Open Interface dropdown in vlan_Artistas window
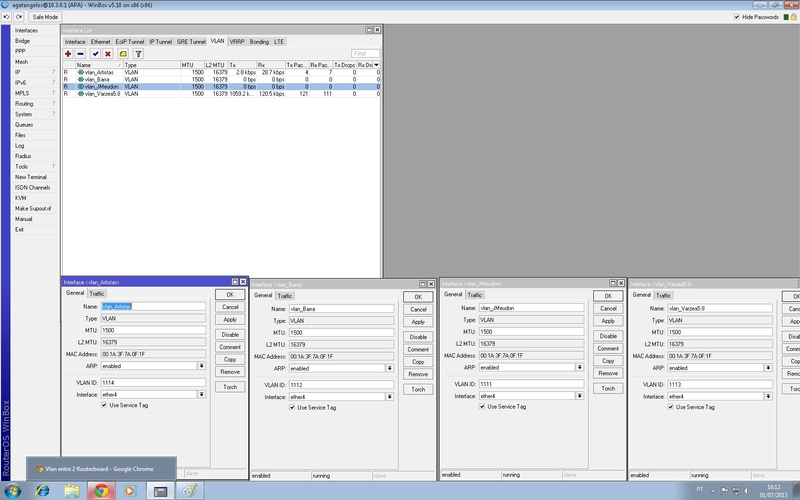The width and height of the screenshot is (800, 500). (x=202, y=395)
